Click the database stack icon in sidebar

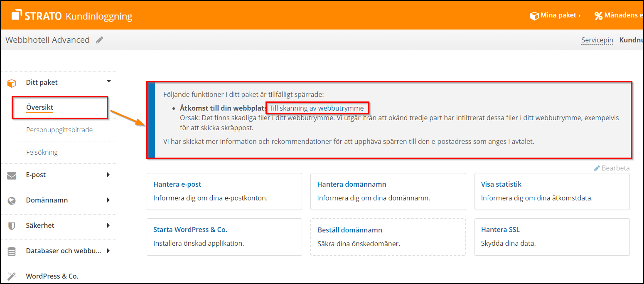(x=12, y=252)
